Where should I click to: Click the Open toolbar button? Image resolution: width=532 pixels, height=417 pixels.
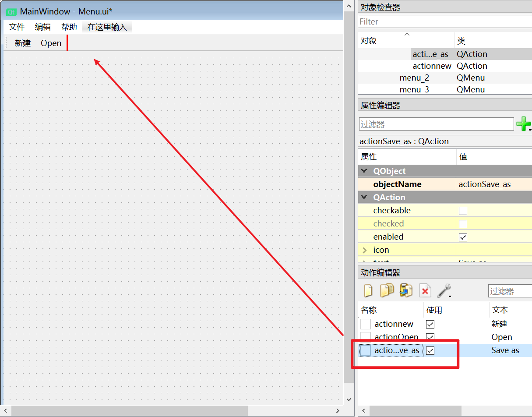point(51,43)
